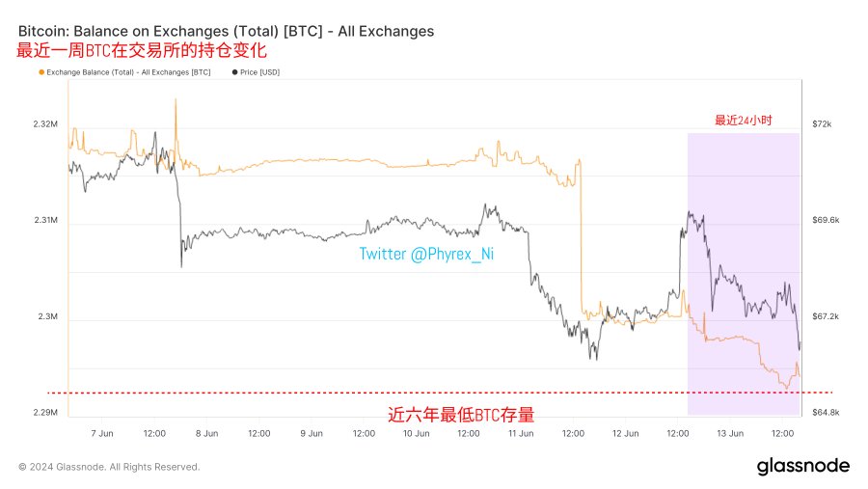The width and height of the screenshot is (868, 489).
Task: Toggle the Exchange Balance (Total) legend series
Action: [127, 72]
